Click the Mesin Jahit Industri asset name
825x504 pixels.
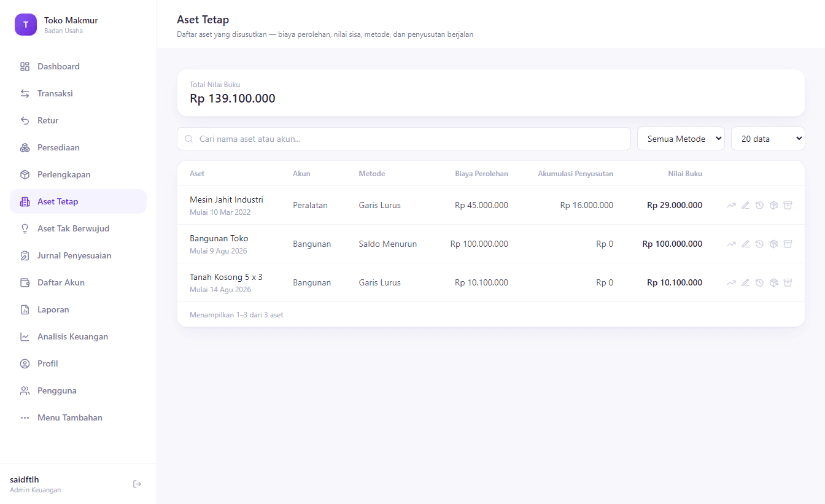click(227, 200)
